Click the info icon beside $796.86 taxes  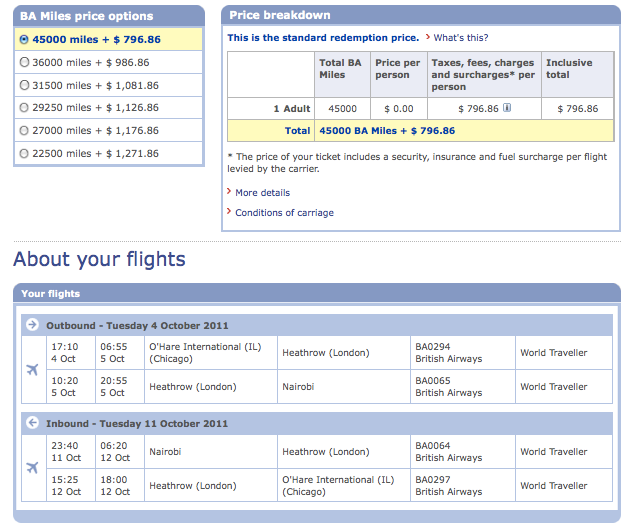[x=507, y=107]
